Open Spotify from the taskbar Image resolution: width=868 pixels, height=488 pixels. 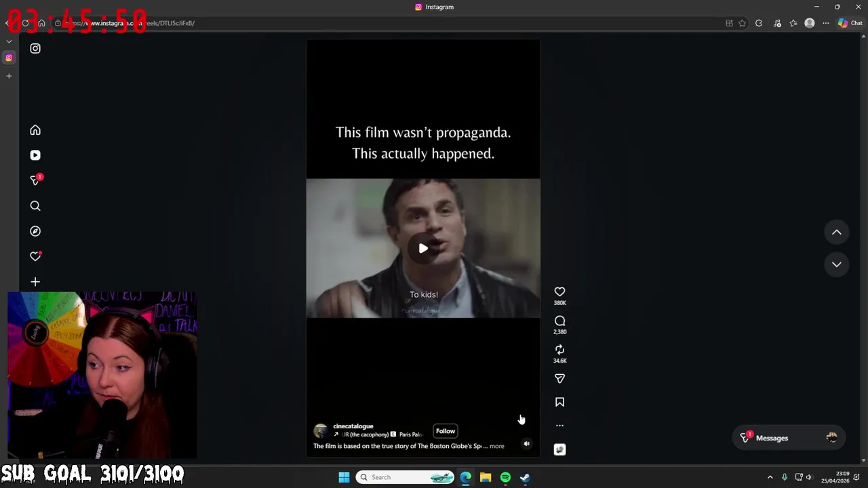pyautogui.click(x=505, y=477)
